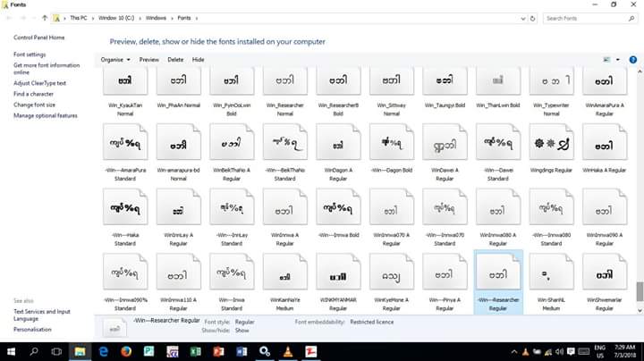Select the WINMYANMAR Regular font icon
The image size is (644, 361).
[x=338, y=272]
